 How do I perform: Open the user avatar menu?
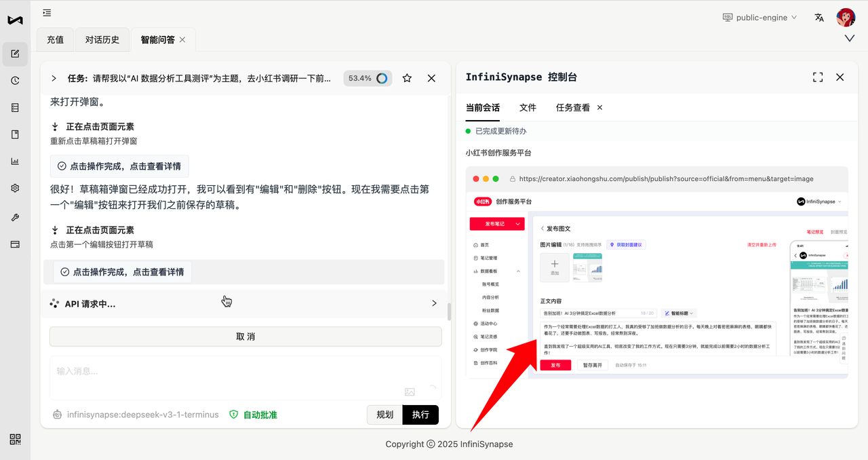(x=846, y=18)
